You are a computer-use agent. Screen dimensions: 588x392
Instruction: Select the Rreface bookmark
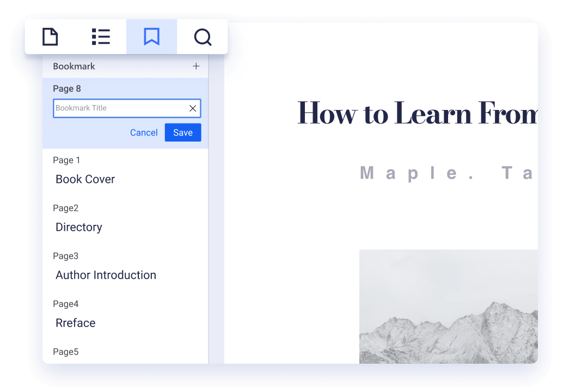(x=76, y=323)
